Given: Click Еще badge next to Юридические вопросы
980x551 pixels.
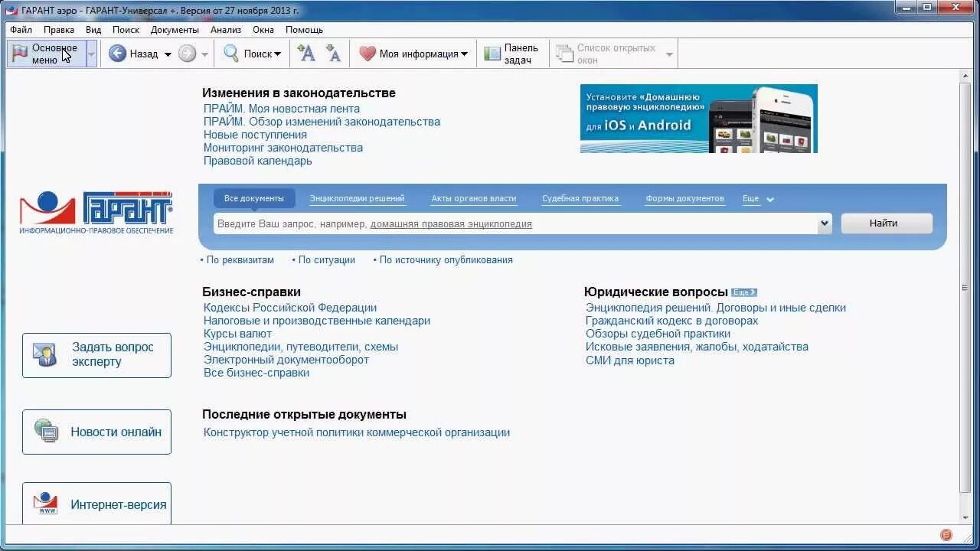Looking at the screenshot, I should coord(744,292).
